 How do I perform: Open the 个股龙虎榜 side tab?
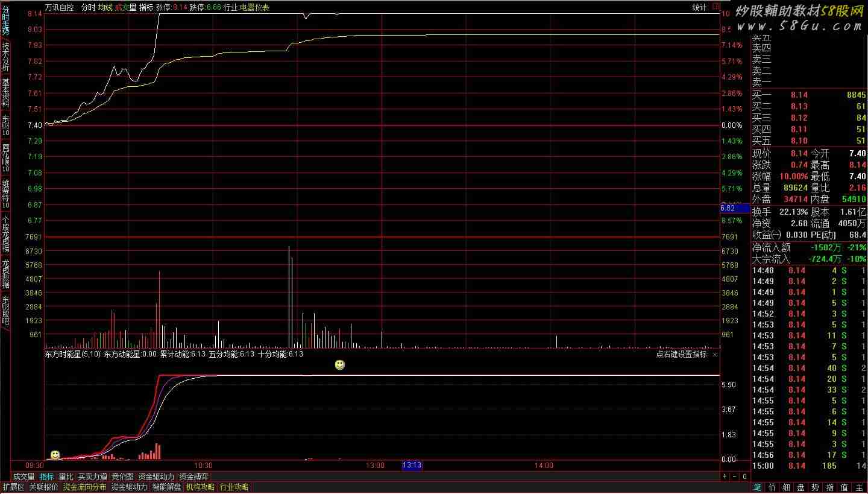(x=5, y=235)
